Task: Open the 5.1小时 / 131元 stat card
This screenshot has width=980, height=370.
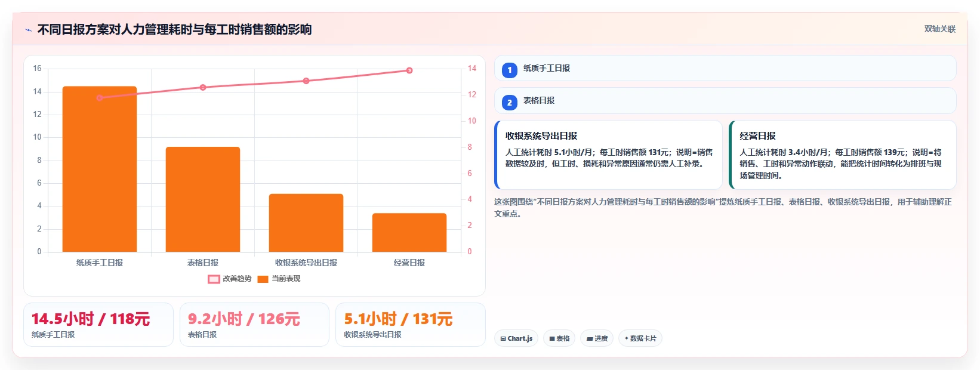Action: click(x=411, y=325)
